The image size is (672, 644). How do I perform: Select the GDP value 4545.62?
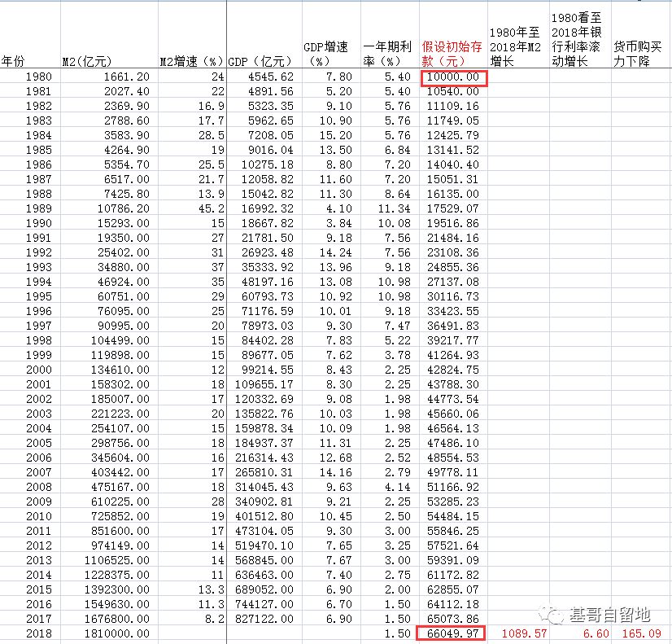click(271, 77)
